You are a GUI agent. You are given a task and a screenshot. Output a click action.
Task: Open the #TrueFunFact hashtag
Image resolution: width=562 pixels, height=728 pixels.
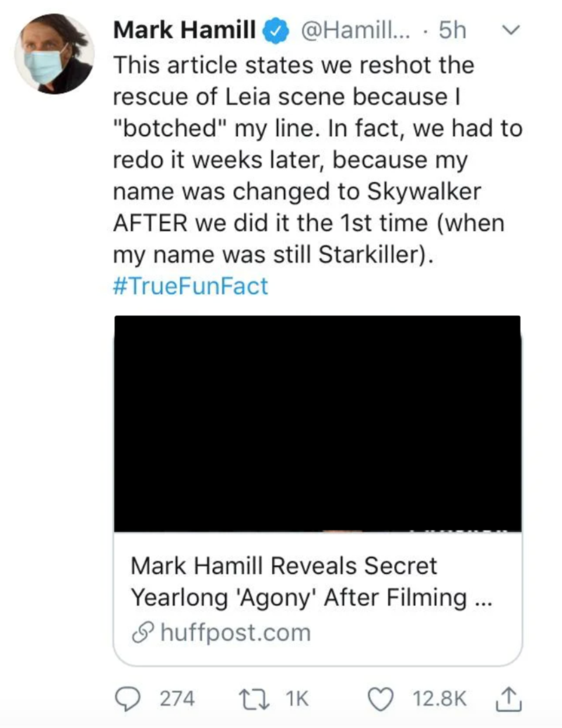pyautogui.click(x=190, y=286)
